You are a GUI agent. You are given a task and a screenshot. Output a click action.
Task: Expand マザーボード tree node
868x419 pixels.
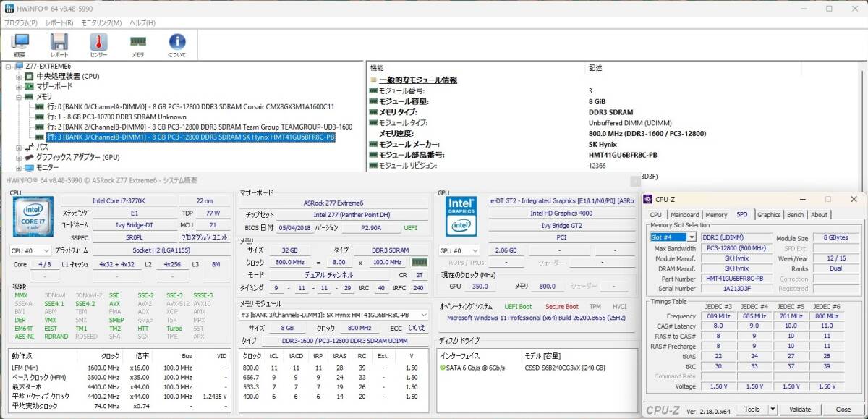(20, 86)
